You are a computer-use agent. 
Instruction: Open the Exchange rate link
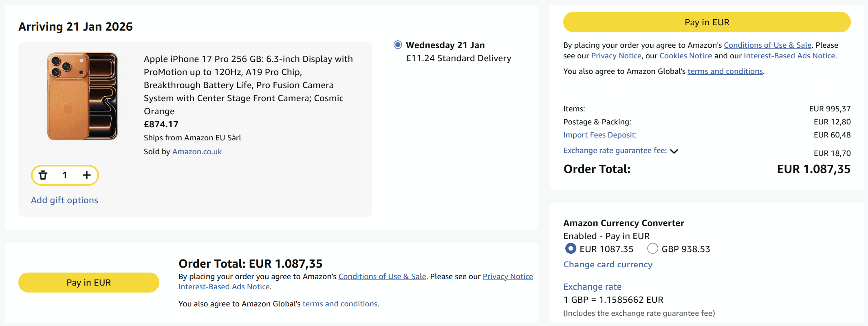pyautogui.click(x=592, y=287)
